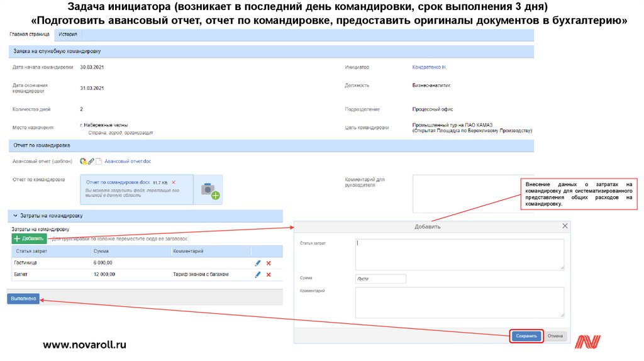Click the paperclip attachment icon
Image resolution: width=644 pixels, height=361 pixels.
91,162
